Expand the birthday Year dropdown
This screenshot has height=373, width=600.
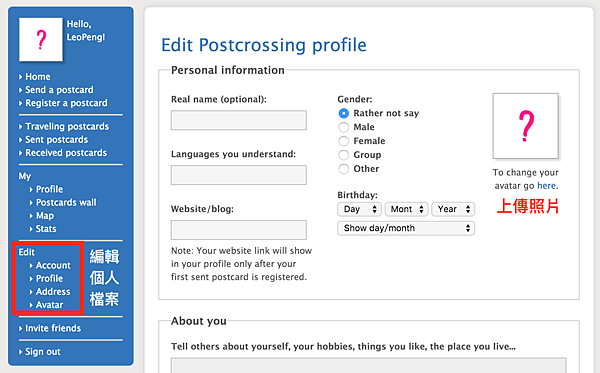click(x=453, y=209)
